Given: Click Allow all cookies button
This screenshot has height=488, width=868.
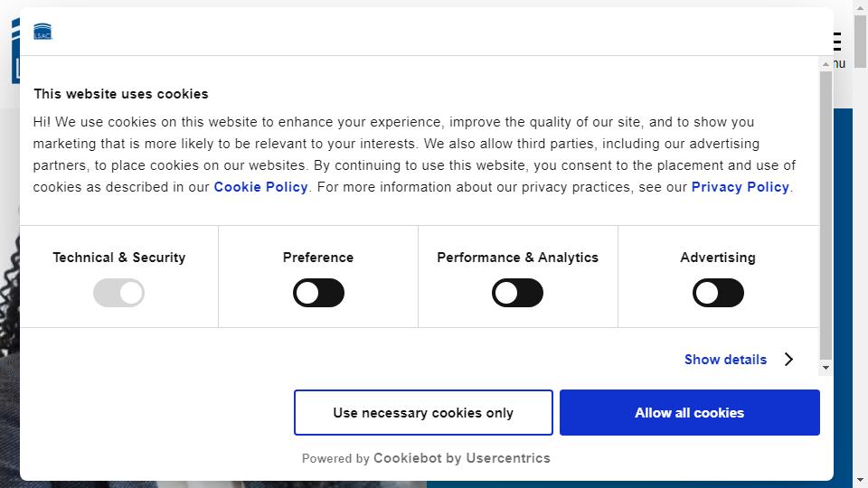Looking at the screenshot, I should coord(690,413).
